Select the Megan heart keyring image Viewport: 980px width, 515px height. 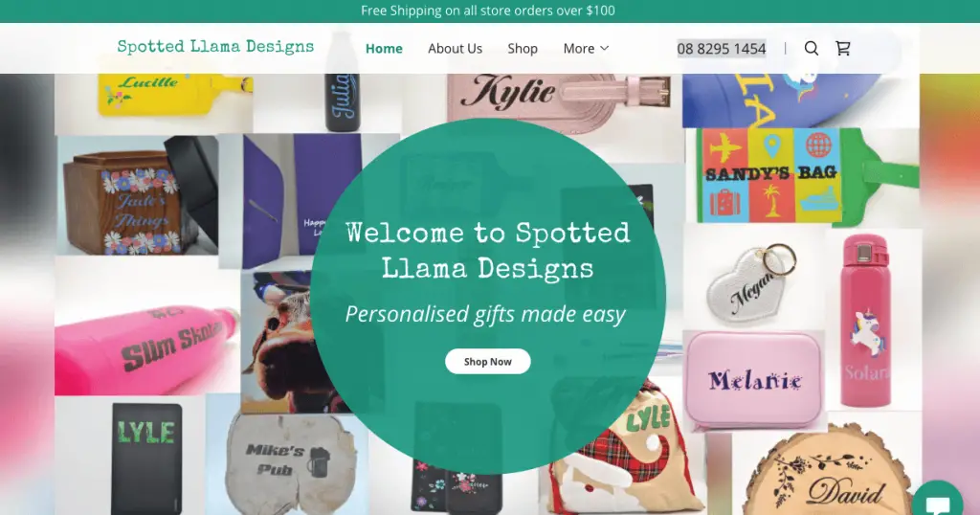(754, 278)
